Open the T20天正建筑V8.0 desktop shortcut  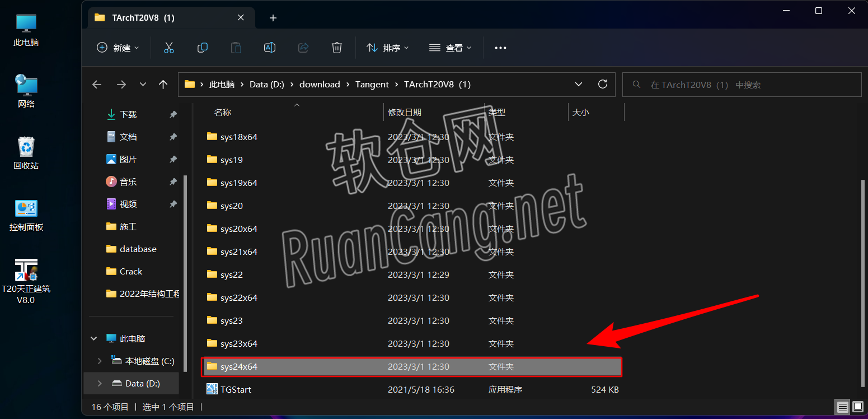point(26,271)
